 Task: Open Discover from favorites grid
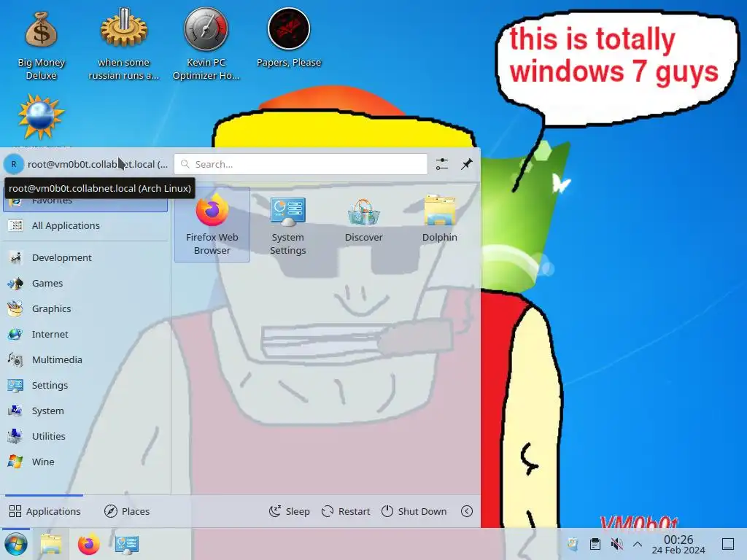point(363,225)
